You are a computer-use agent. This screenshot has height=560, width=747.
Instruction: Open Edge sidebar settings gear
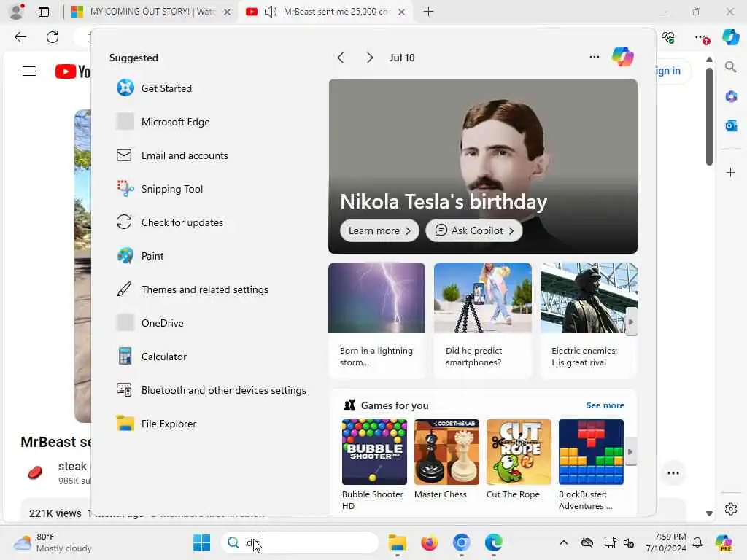(x=731, y=509)
